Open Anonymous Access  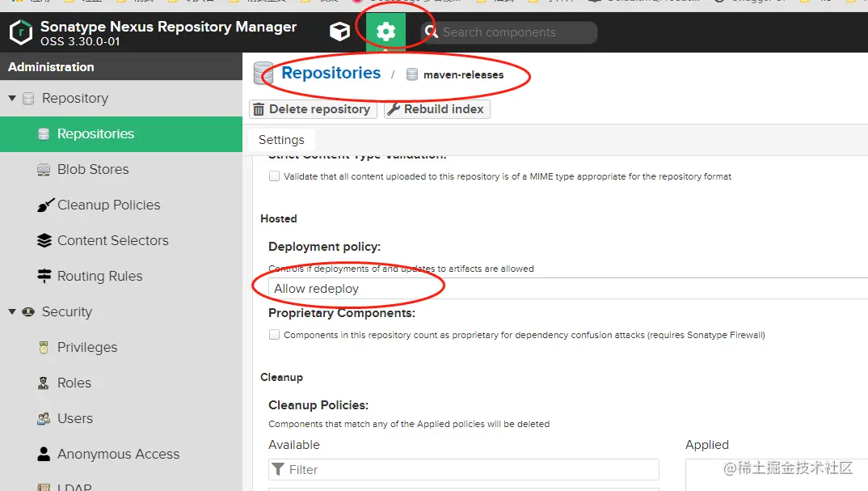[119, 454]
